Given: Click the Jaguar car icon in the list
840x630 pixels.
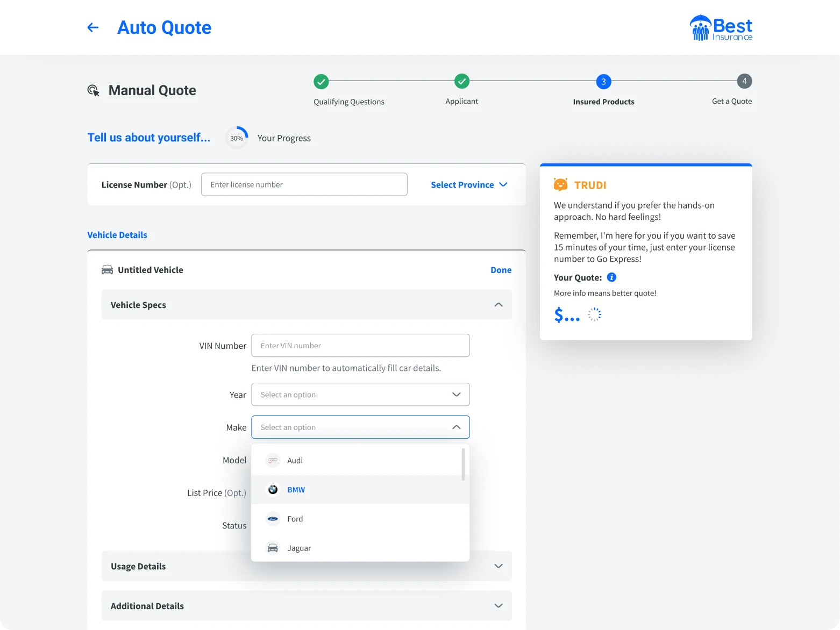Looking at the screenshot, I should coord(273,548).
